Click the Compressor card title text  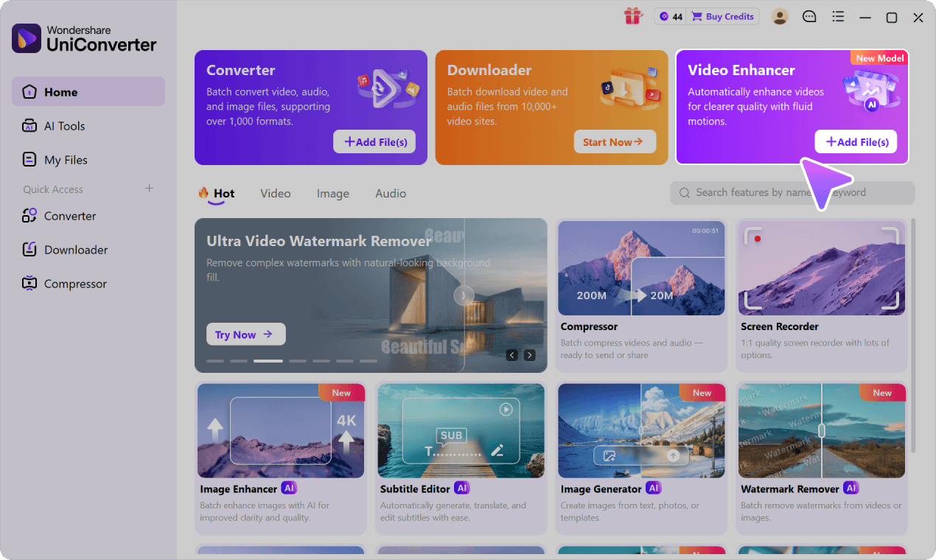click(x=589, y=326)
